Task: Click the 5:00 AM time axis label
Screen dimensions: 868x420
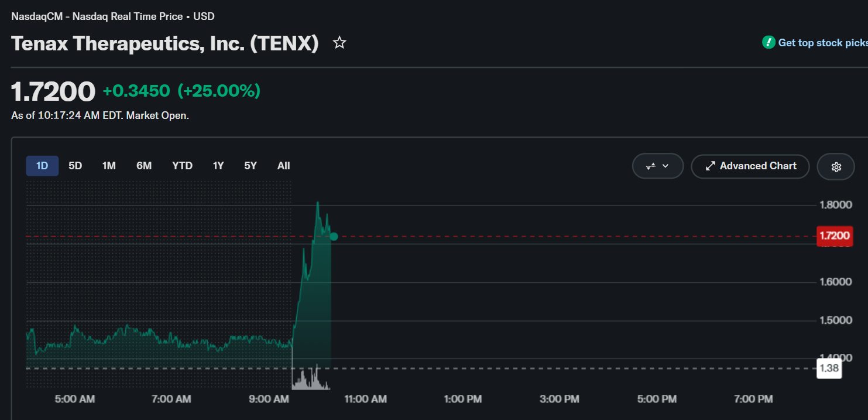Action: 75,399
